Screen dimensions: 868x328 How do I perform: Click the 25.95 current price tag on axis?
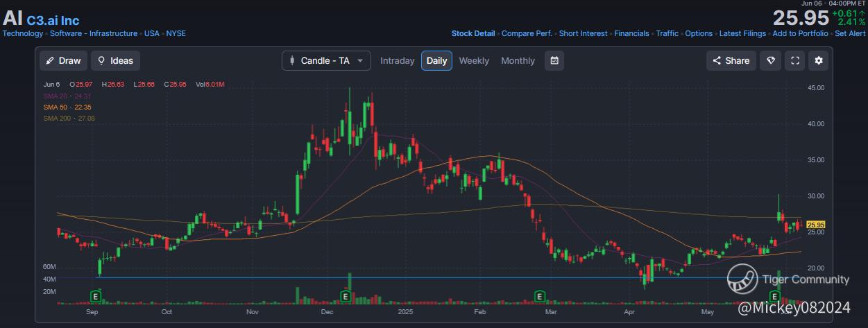tap(816, 225)
